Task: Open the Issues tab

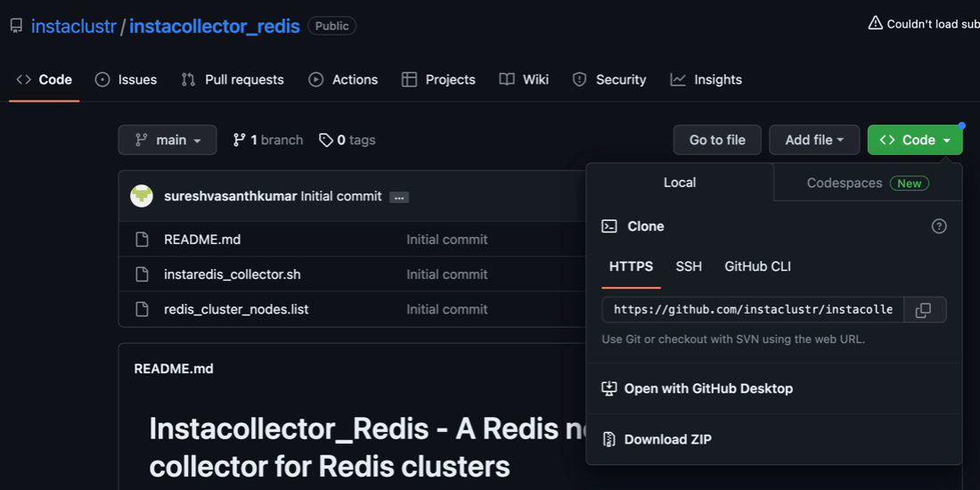Action: [x=126, y=79]
